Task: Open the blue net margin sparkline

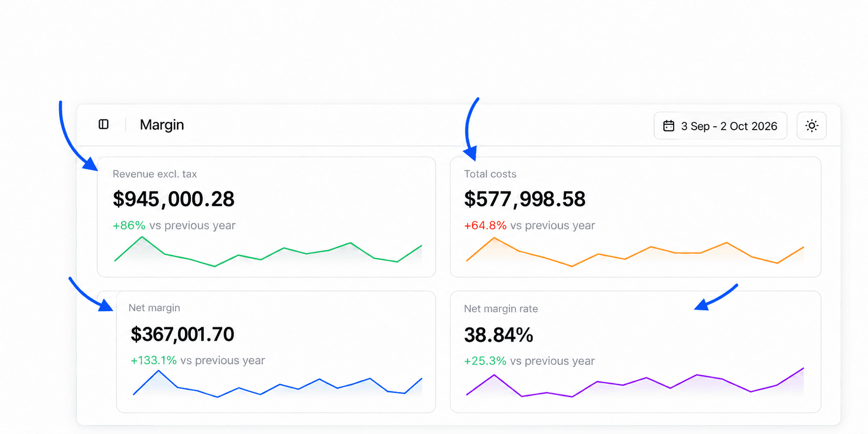Action: click(277, 384)
